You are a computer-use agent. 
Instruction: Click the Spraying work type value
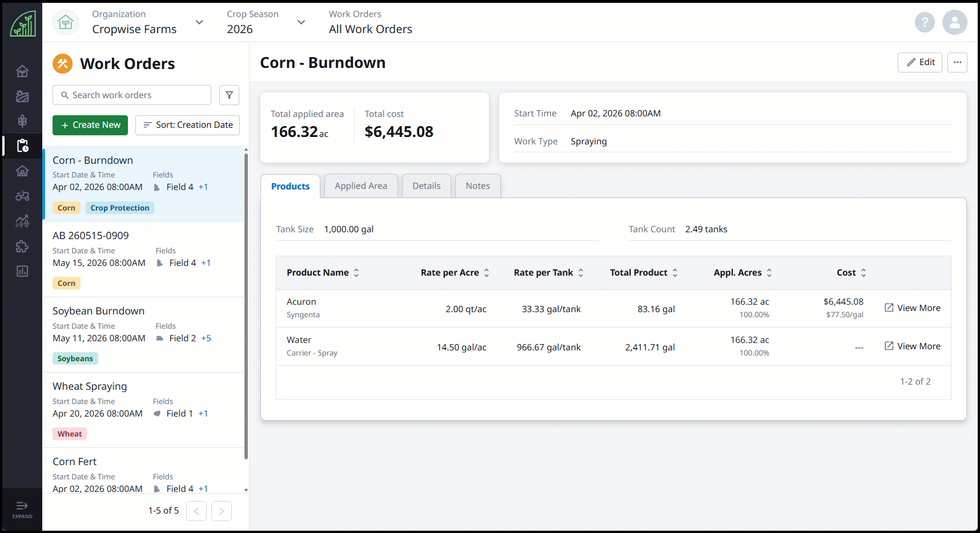(x=589, y=142)
